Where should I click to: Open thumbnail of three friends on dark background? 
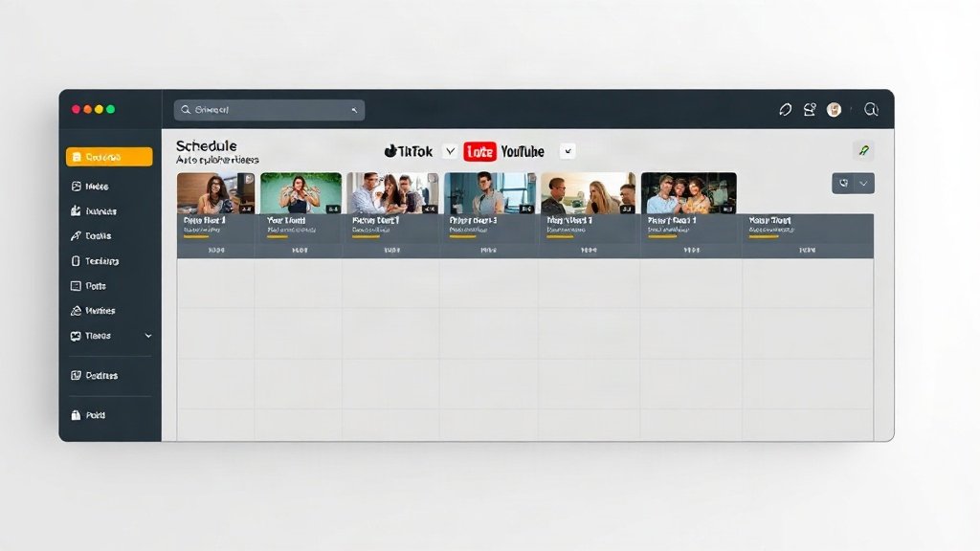pyautogui.click(x=689, y=193)
